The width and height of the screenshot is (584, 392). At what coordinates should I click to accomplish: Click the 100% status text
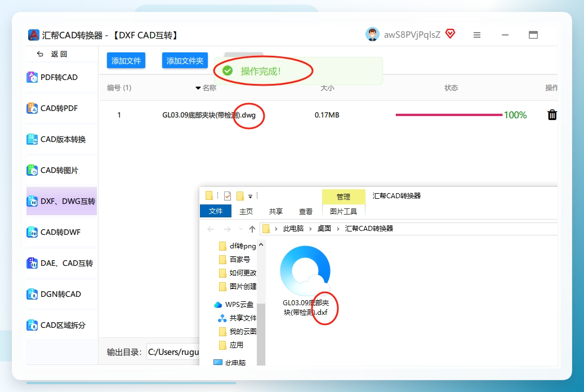tap(515, 115)
